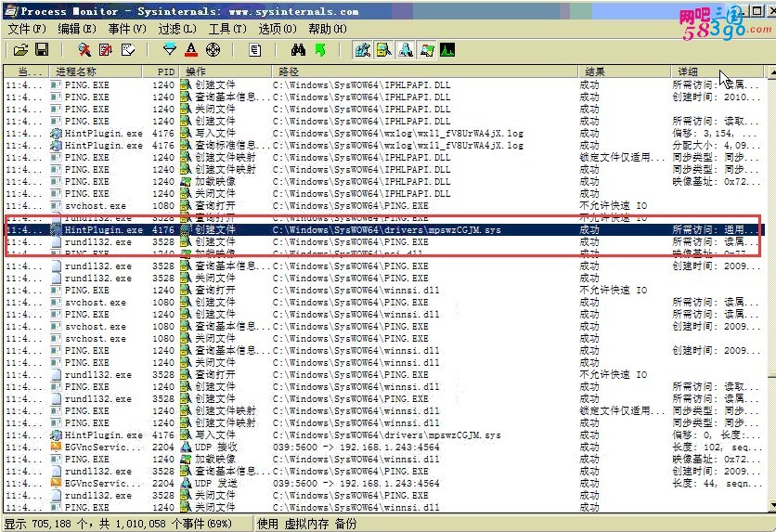
Task: Click EGVncServic icon in UDP 接收 row
Action: 56,447
